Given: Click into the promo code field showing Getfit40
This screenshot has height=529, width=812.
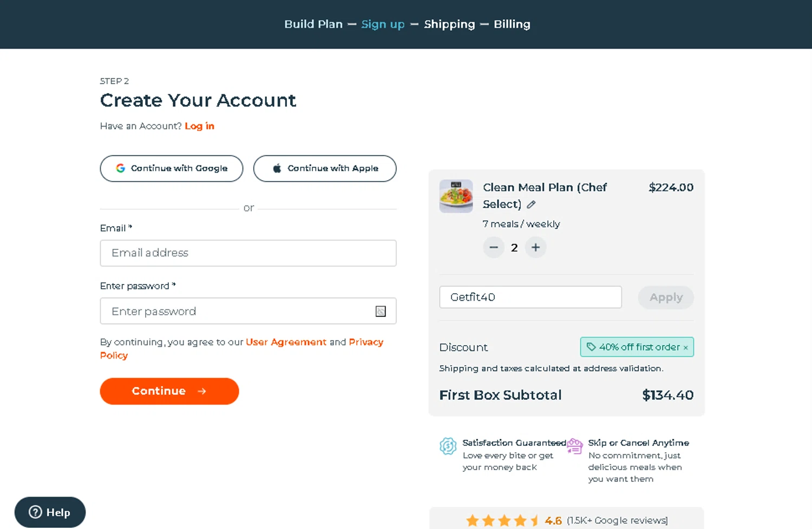Looking at the screenshot, I should (530, 297).
